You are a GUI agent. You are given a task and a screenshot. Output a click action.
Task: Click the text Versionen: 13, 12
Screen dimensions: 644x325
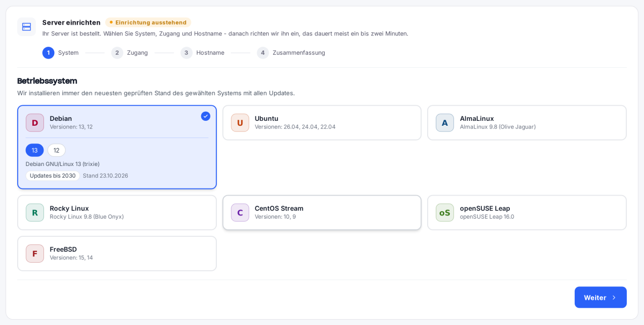pos(71,127)
